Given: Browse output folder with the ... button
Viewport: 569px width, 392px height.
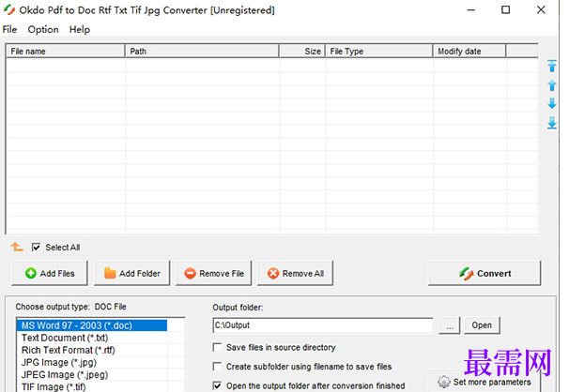Looking at the screenshot, I should [x=450, y=325].
